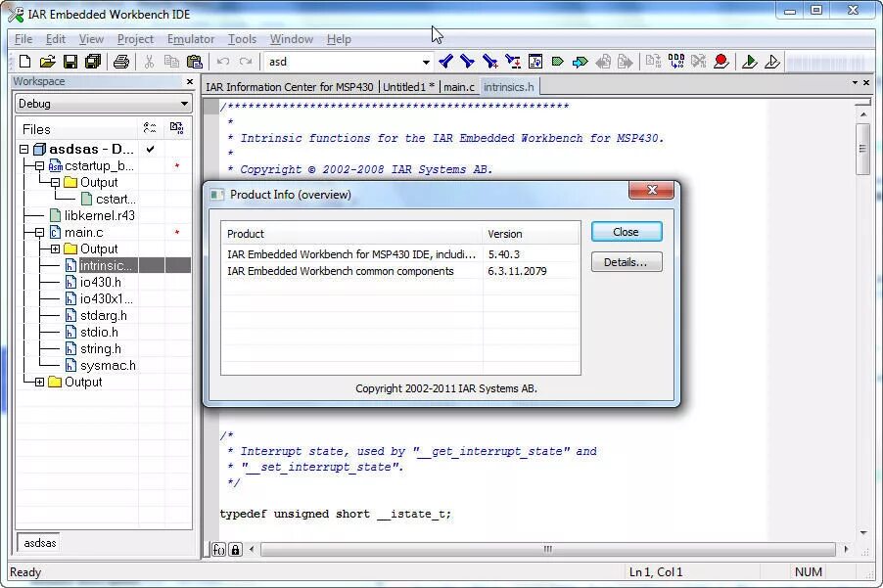
Task: Collapse the cstartup_b... tree node
Action: (x=39, y=166)
